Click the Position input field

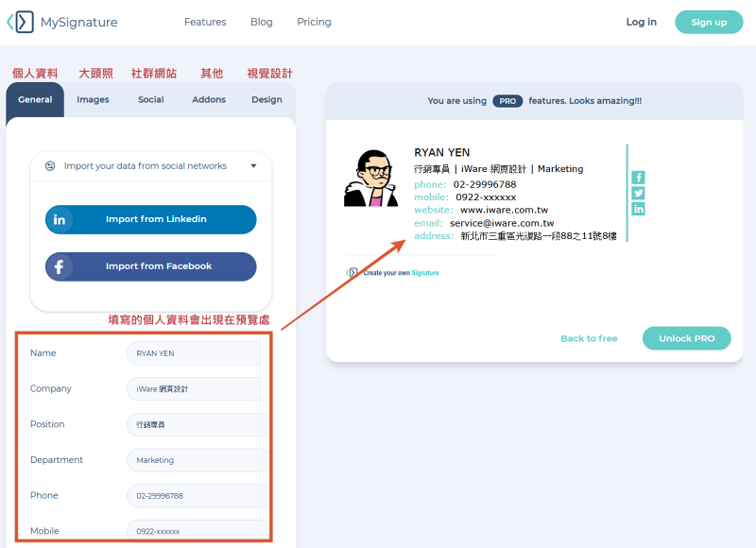coord(198,424)
